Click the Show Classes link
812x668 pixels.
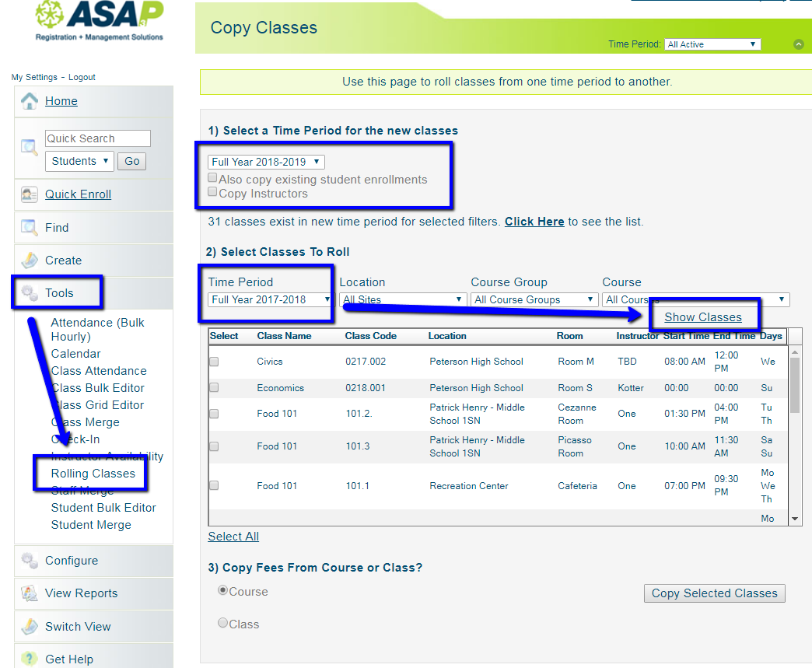(x=702, y=317)
